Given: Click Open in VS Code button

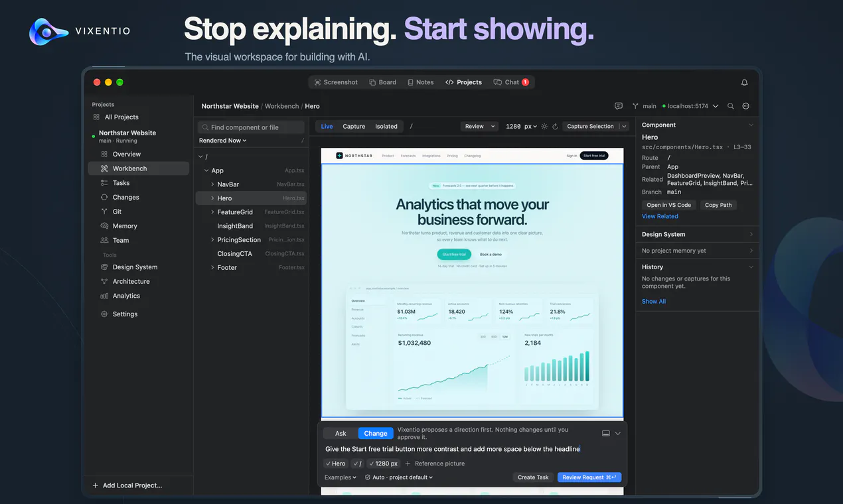Looking at the screenshot, I should coord(669,205).
